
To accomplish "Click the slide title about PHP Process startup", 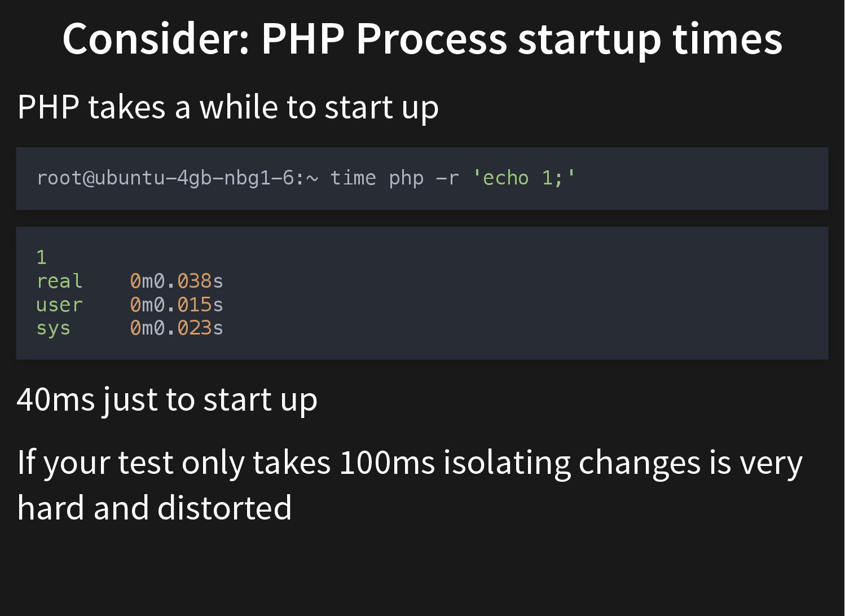I will pos(422,38).
